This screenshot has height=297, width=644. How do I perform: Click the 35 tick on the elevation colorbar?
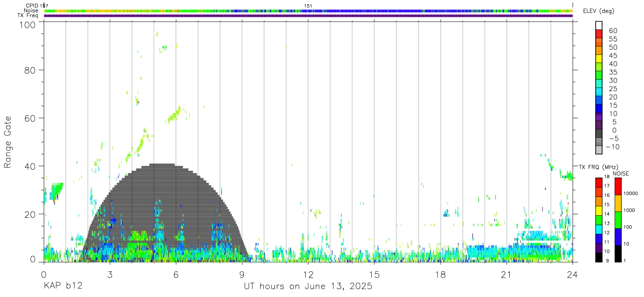(613, 72)
